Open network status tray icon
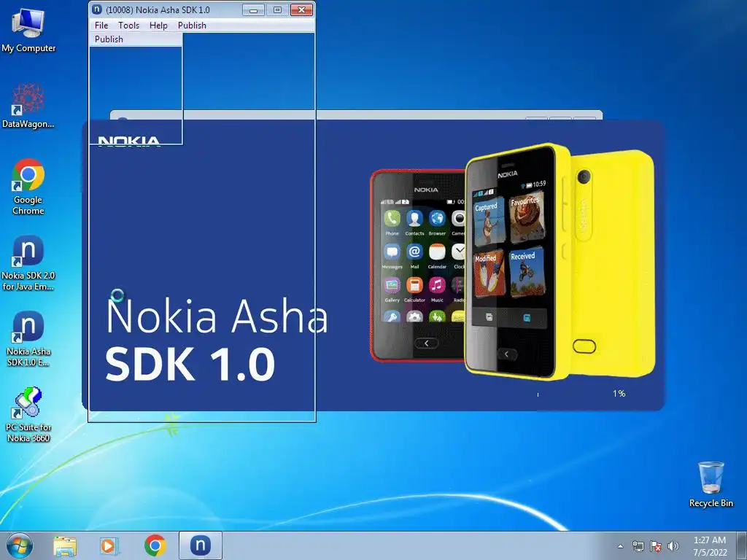Viewport: 747px width, 560px height. click(x=638, y=546)
